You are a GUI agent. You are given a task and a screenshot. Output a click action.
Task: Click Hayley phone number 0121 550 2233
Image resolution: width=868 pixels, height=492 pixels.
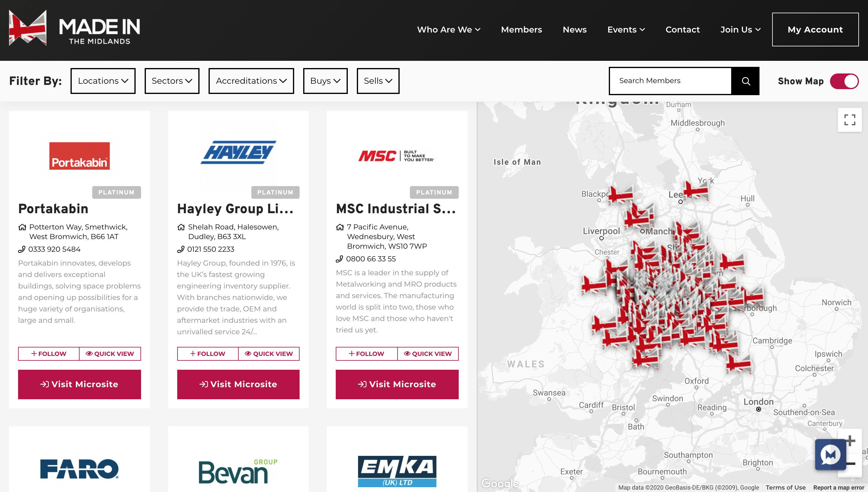pyautogui.click(x=210, y=249)
